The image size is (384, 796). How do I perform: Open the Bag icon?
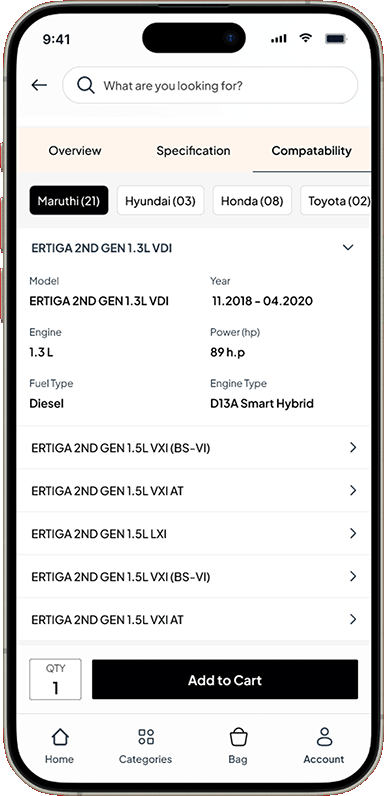coord(238,737)
